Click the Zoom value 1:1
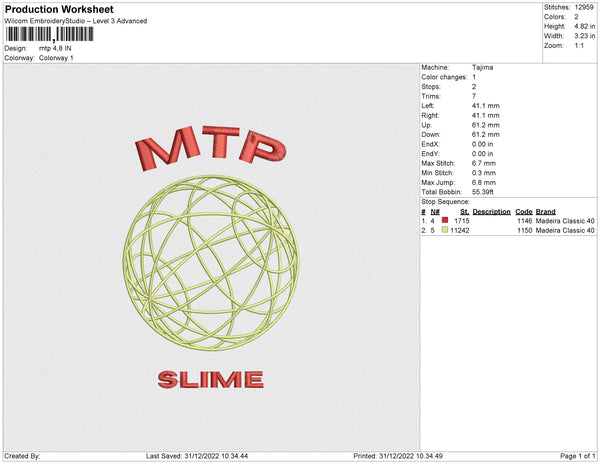The height and width of the screenshot is (464, 600). pos(579,46)
